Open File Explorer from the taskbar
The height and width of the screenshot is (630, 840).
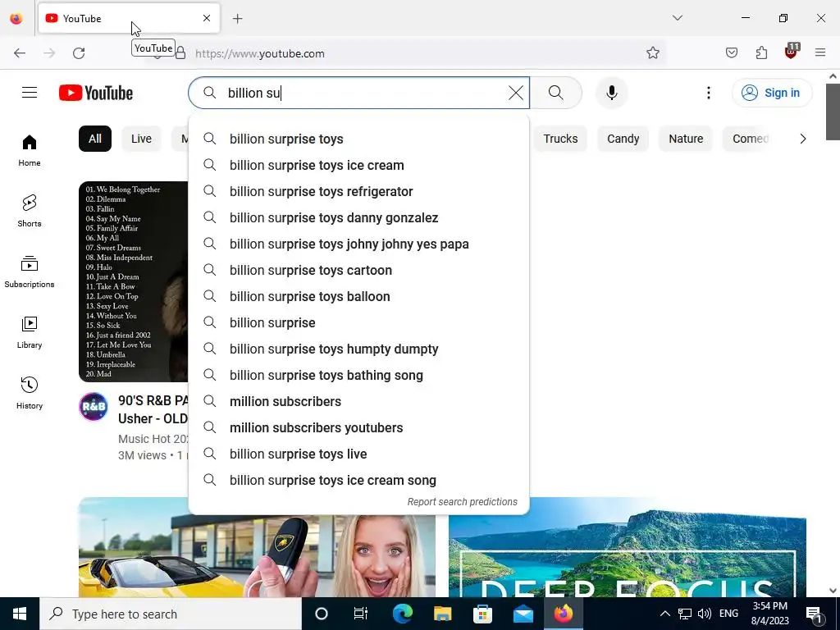coord(442,614)
